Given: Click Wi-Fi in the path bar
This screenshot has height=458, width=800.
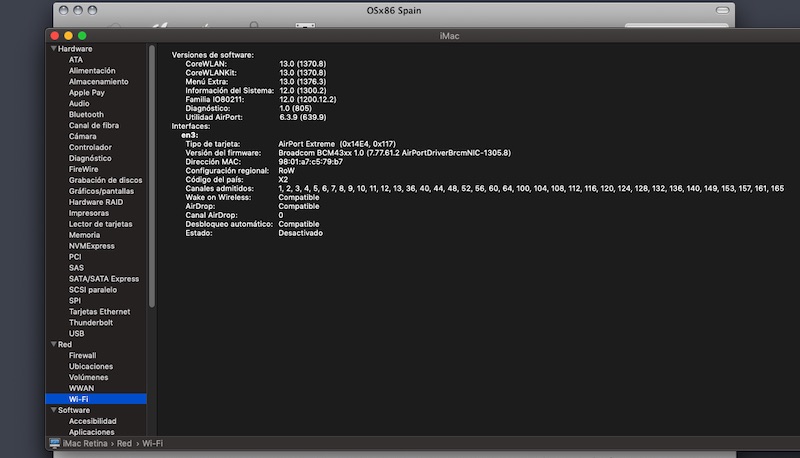Looking at the screenshot, I should point(153,444).
